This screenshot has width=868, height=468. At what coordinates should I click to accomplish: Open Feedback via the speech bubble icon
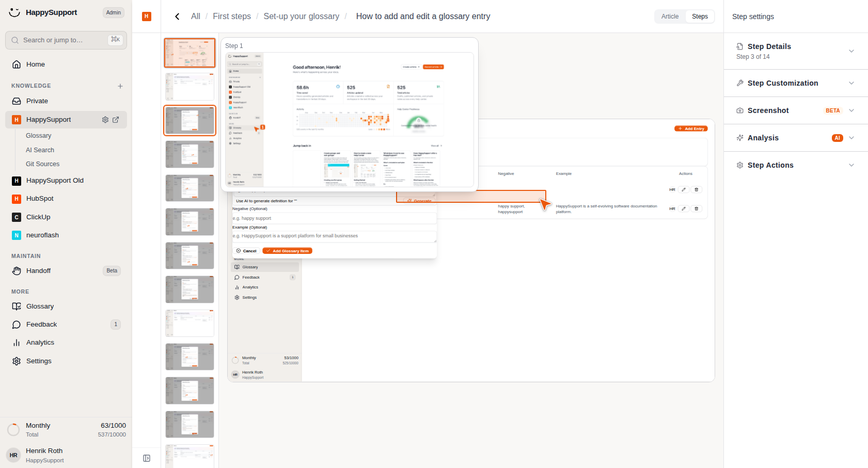coord(17,325)
